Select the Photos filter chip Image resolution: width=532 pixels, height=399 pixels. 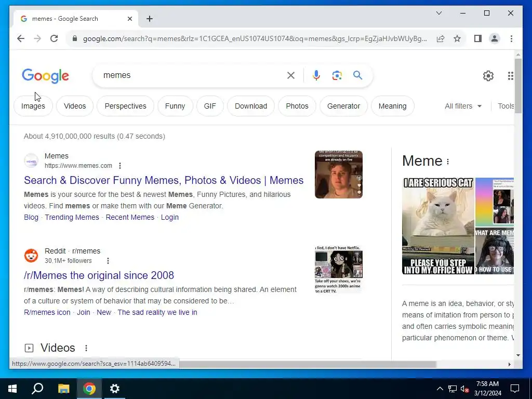tap(297, 106)
